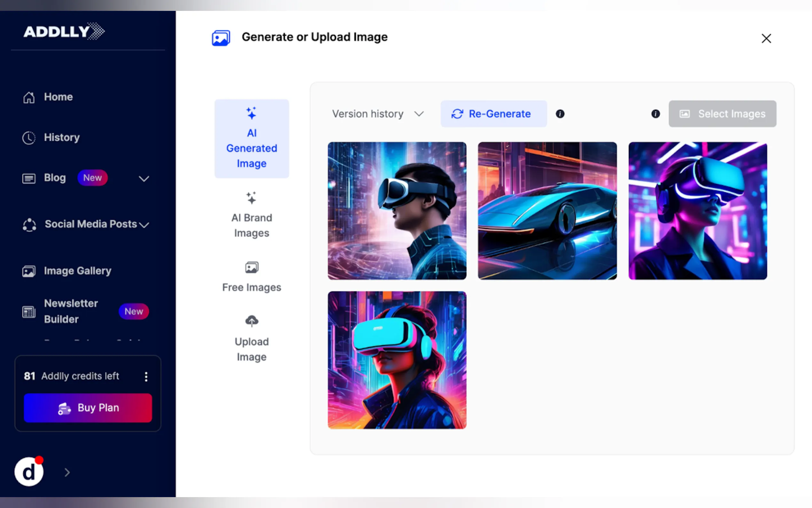Screen dimensions: 812x508
Task: Switch to AI Brand Images tab
Action: point(251,215)
